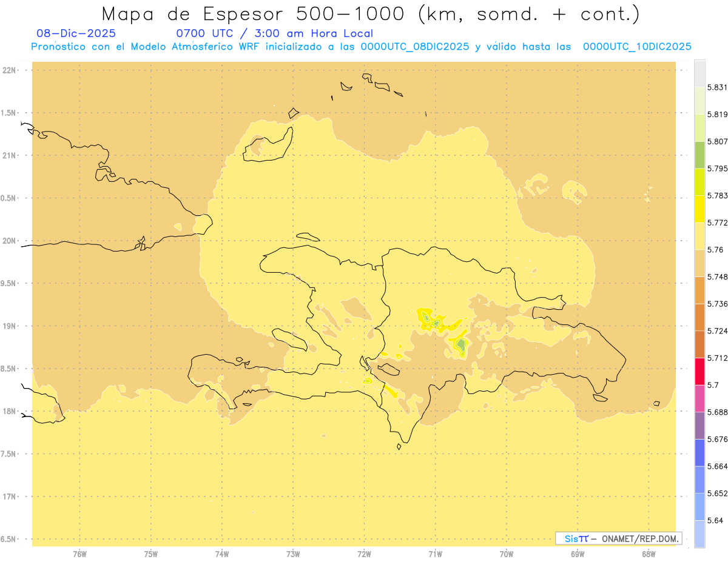This screenshot has width=728, height=562.
Task: Click the latitude label "19N"
Action: point(9,326)
